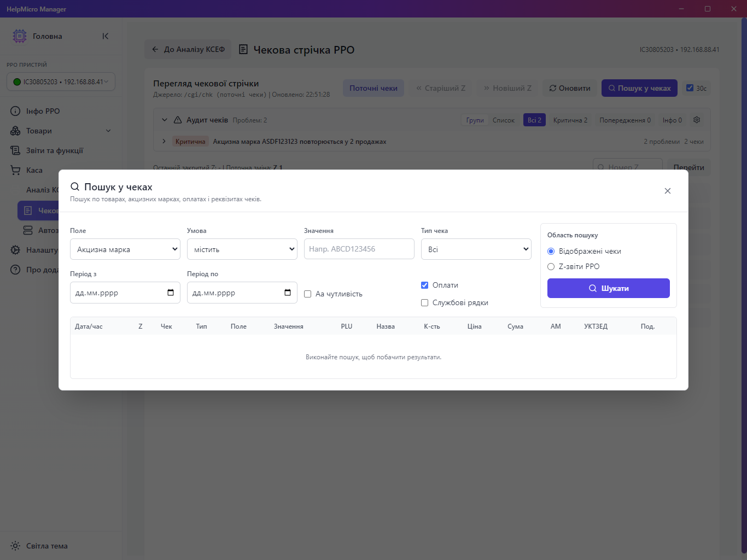747x560 pixels.
Task: Click the Налаштування gear icon in sidebar
Action: point(15,250)
